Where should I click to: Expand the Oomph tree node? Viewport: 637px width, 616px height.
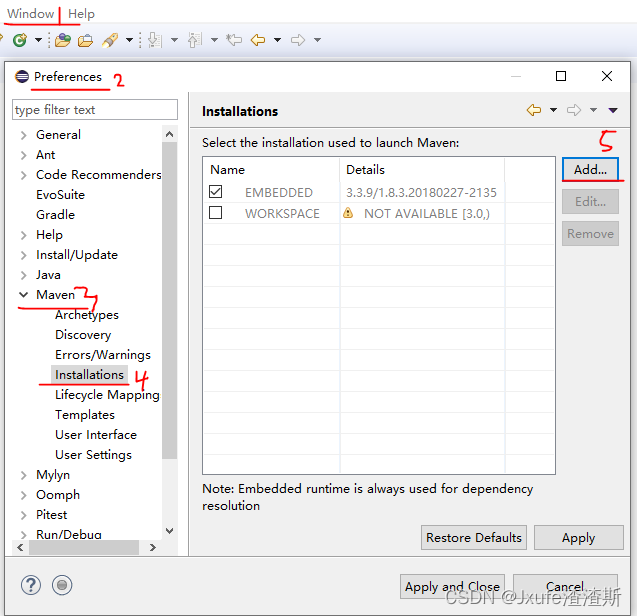click(24, 495)
